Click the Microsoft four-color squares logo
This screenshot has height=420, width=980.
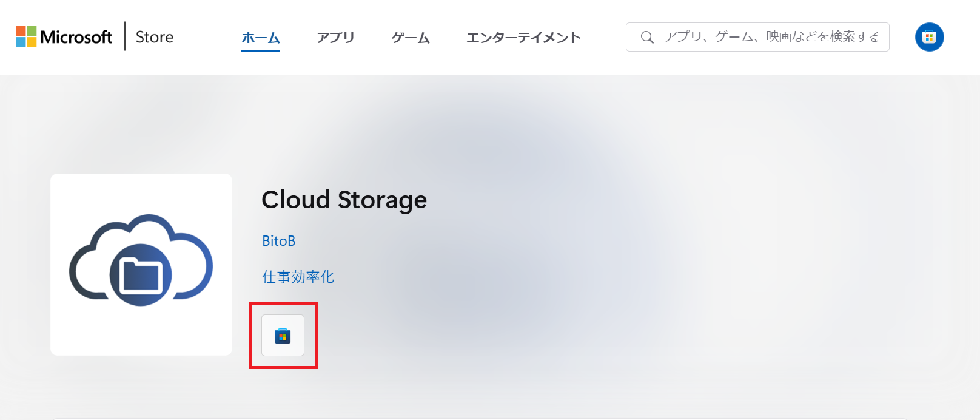point(25,36)
